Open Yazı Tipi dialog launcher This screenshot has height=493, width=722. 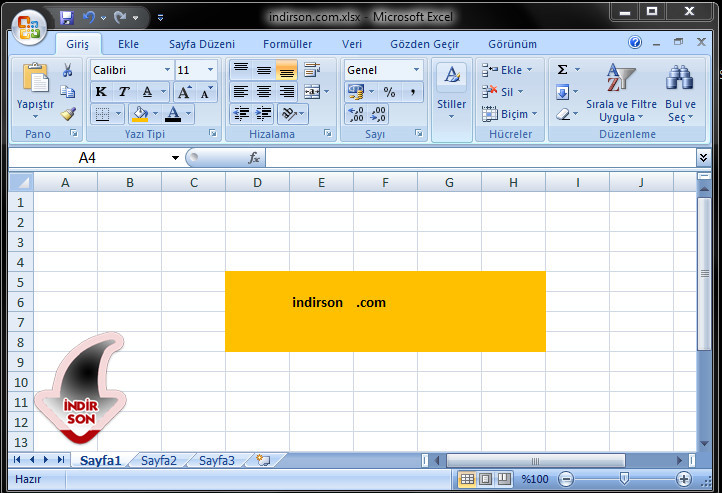pos(213,133)
